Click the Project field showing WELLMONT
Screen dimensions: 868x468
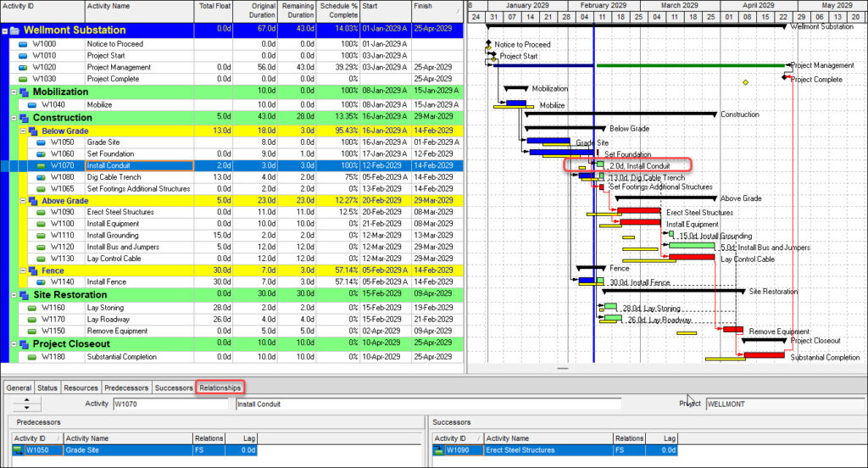786,404
